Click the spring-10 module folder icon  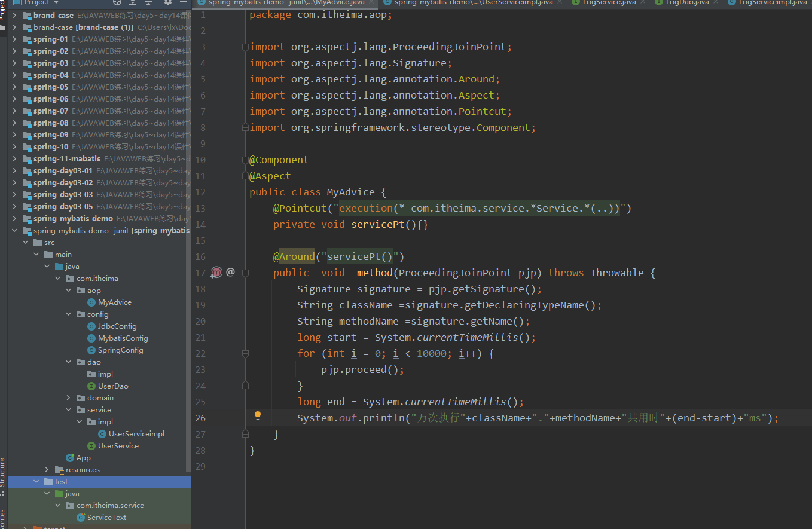pos(27,147)
